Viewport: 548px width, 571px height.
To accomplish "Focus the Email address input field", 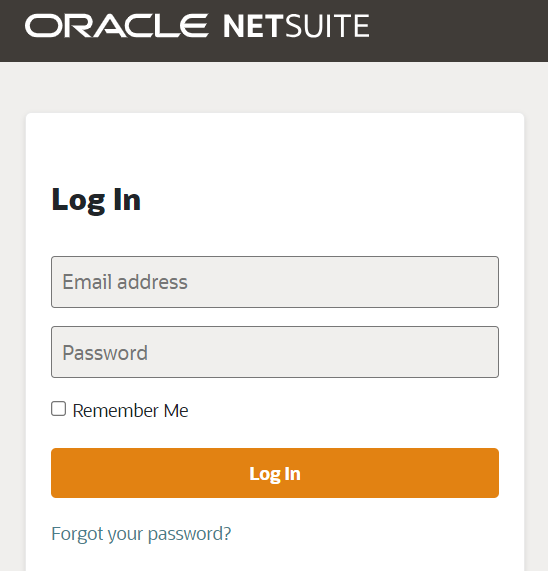I will [x=275, y=282].
